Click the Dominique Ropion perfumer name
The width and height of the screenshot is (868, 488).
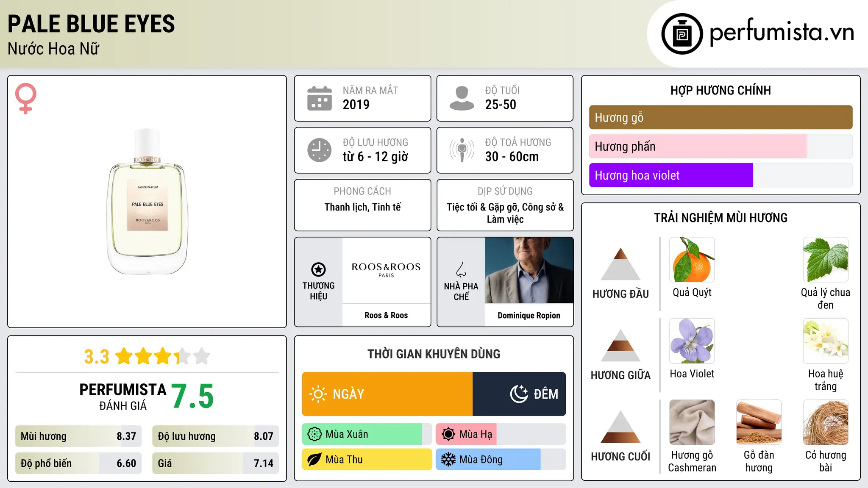pos(529,315)
